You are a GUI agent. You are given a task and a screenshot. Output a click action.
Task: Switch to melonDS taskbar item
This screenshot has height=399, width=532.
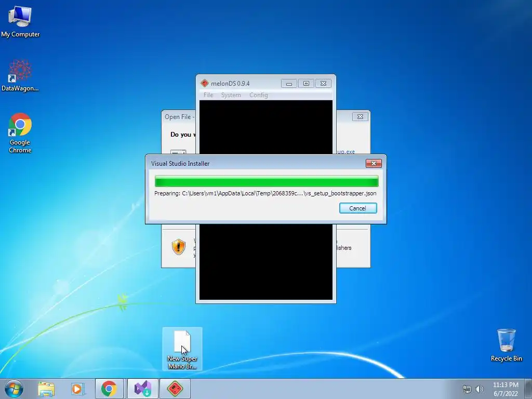pyautogui.click(x=175, y=389)
